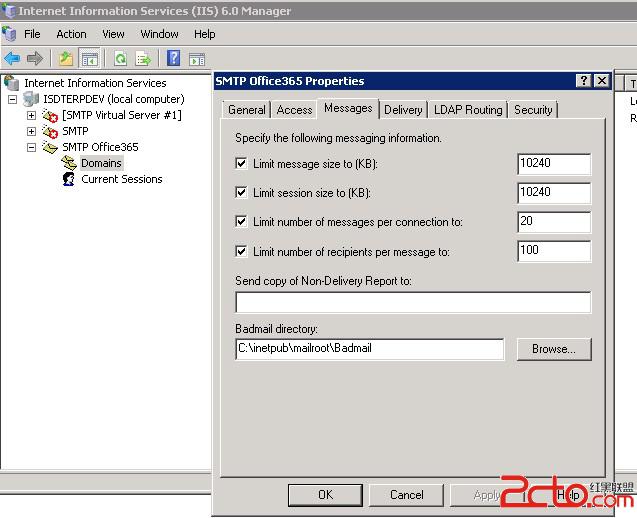The width and height of the screenshot is (637, 518).
Task: Expand the SMTP tree node
Action: [31, 131]
